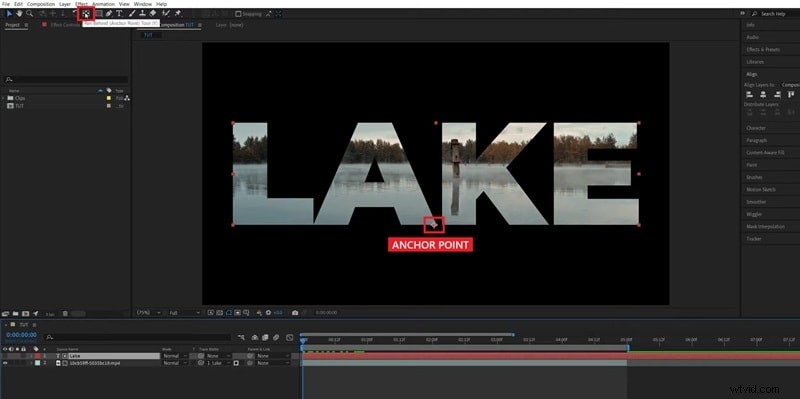Image resolution: width=800 pixels, height=399 pixels.
Task: Click the red label color swatch of Lake layer
Action: click(37, 356)
